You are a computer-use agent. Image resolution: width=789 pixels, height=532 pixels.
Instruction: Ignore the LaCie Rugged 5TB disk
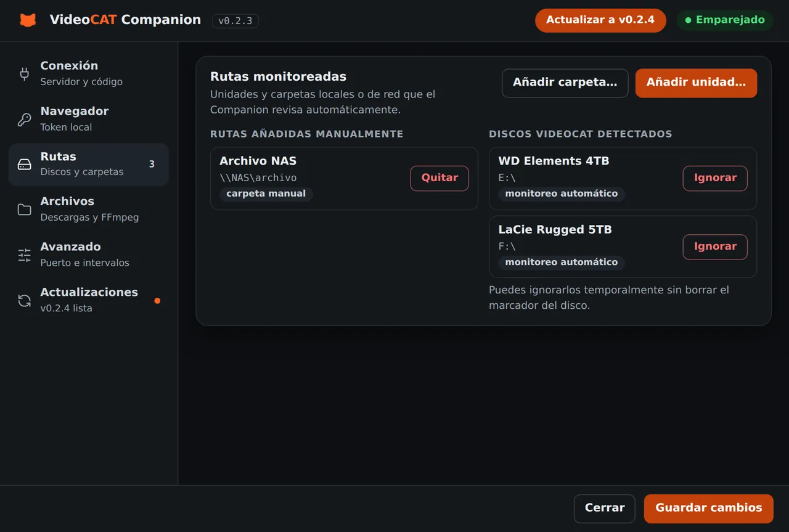coord(715,247)
